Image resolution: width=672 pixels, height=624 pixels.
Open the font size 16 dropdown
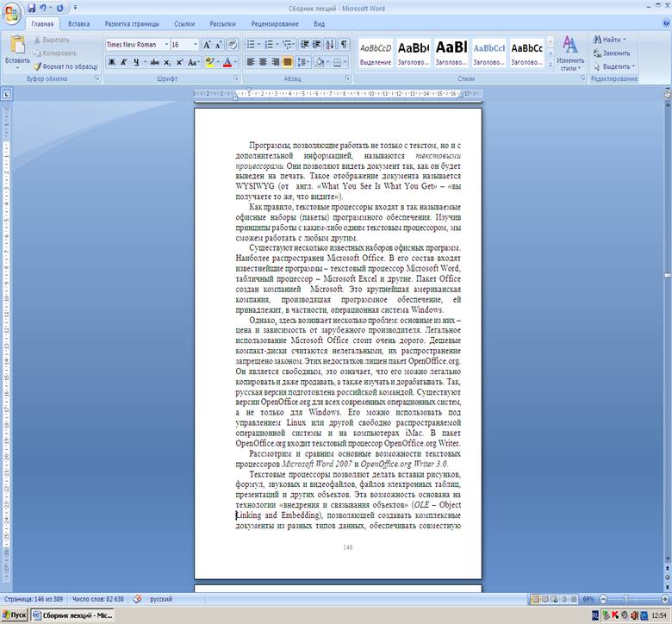(196, 45)
